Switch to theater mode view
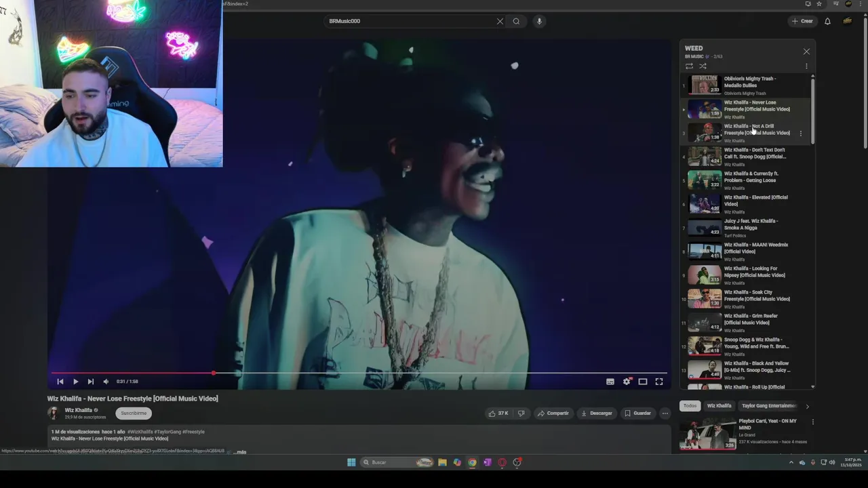The width and height of the screenshot is (868, 488). 643,382
